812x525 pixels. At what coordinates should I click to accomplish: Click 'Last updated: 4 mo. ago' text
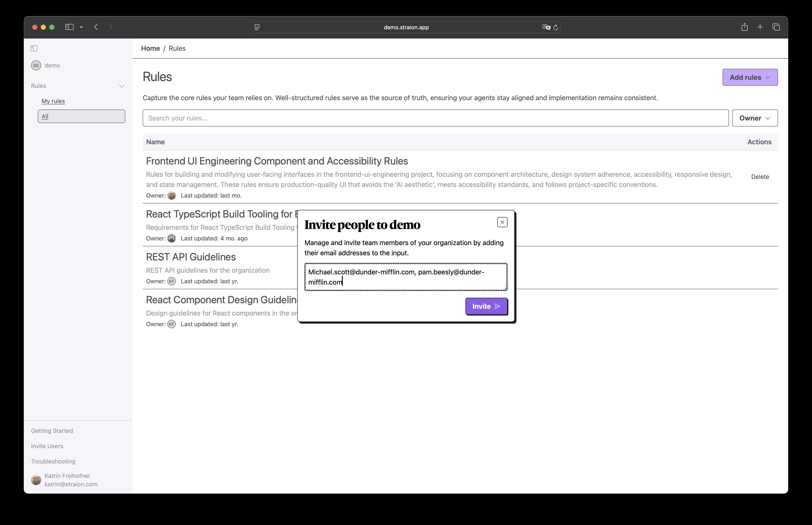pos(214,238)
